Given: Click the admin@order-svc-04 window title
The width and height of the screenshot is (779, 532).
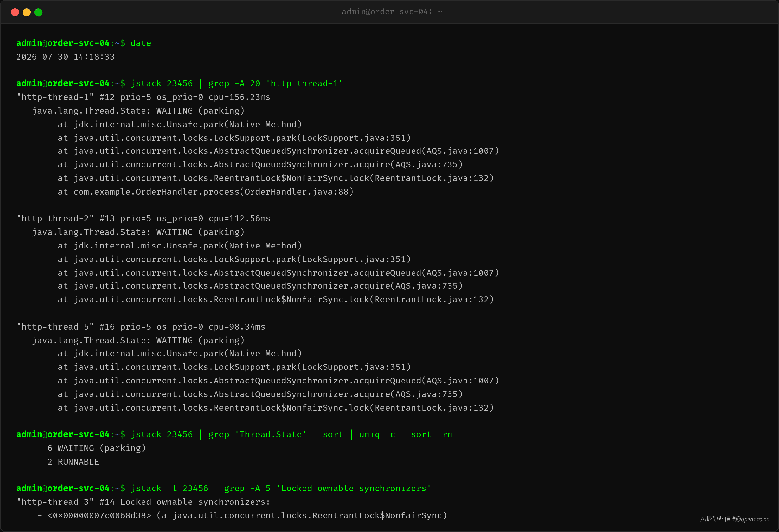Looking at the screenshot, I should tap(392, 12).
